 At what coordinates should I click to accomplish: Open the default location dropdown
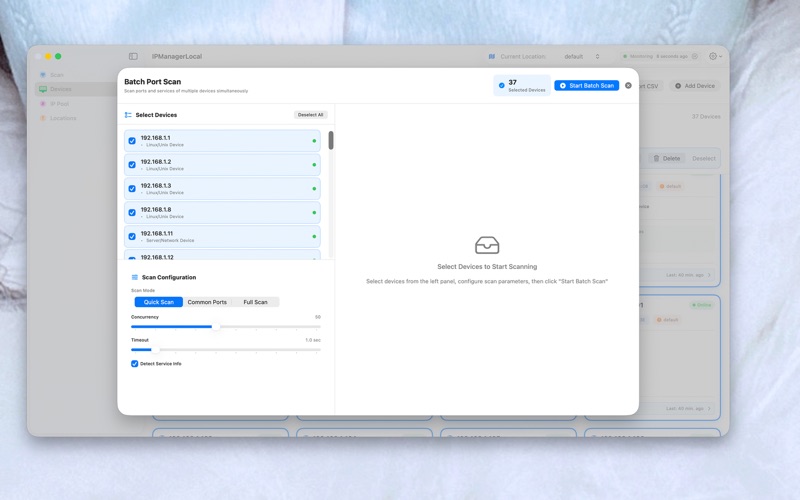[x=582, y=57]
